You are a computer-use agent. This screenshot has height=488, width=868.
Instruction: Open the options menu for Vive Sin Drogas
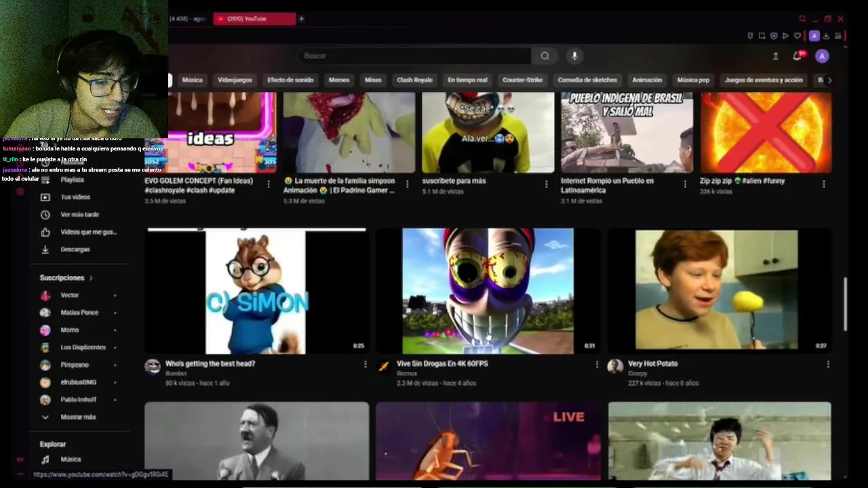coord(597,365)
